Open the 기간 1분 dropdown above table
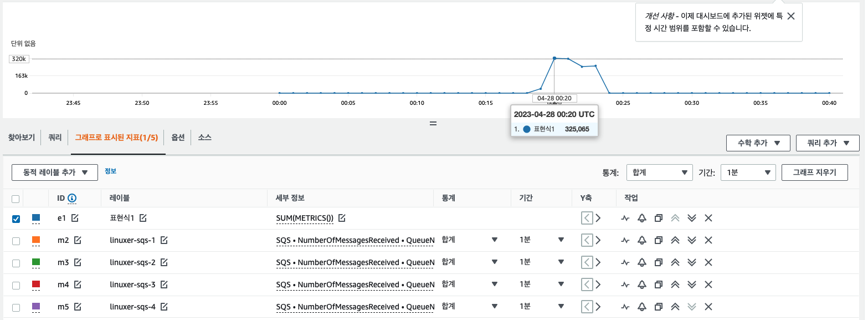The height and width of the screenshot is (320, 868). click(748, 172)
